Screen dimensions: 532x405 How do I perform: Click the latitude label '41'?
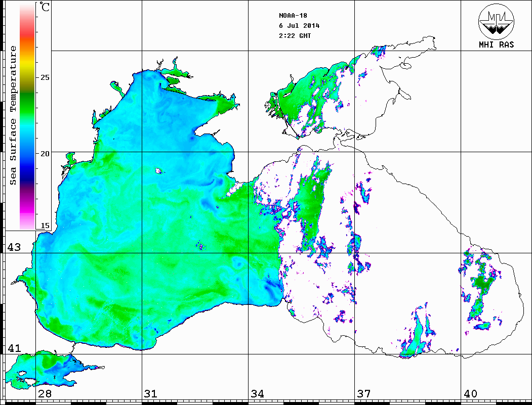coord(14,348)
